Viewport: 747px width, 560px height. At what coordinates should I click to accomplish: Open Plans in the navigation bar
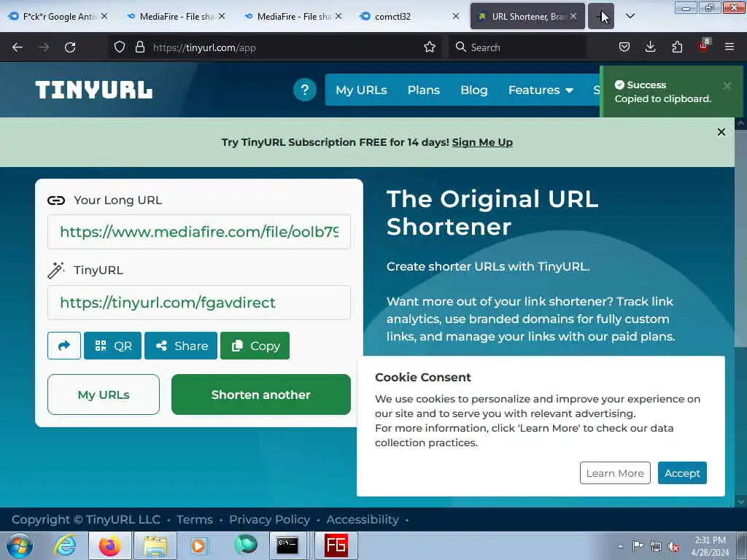click(x=424, y=90)
